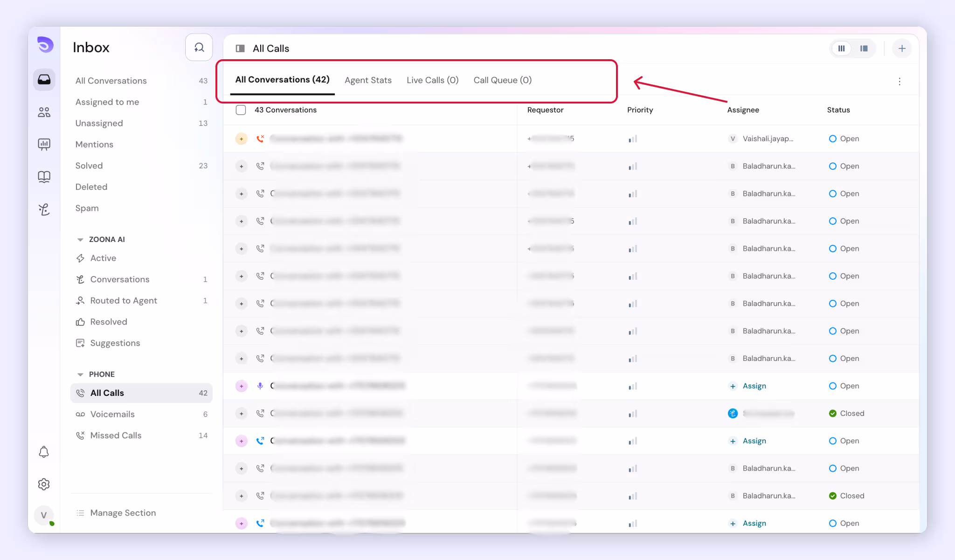Screen dimensions: 955x560
Task: Click the app logo in sidebar
Action: pyautogui.click(x=45, y=45)
